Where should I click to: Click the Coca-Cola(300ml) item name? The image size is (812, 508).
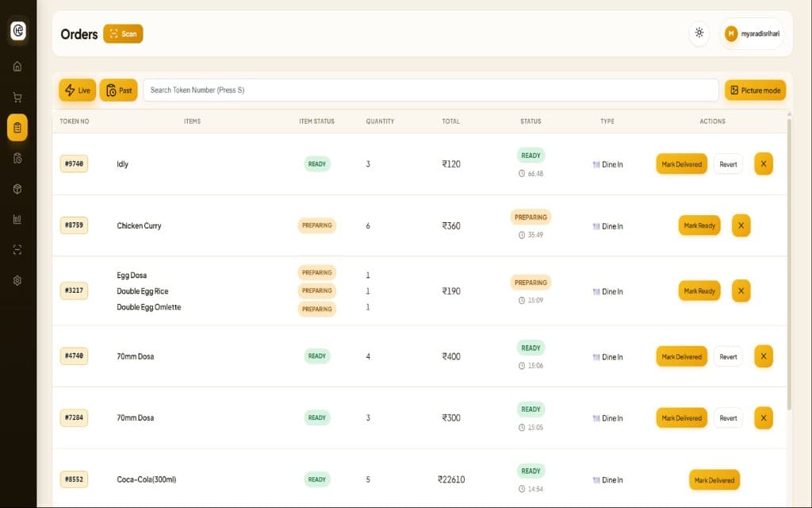(x=147, y=479)
